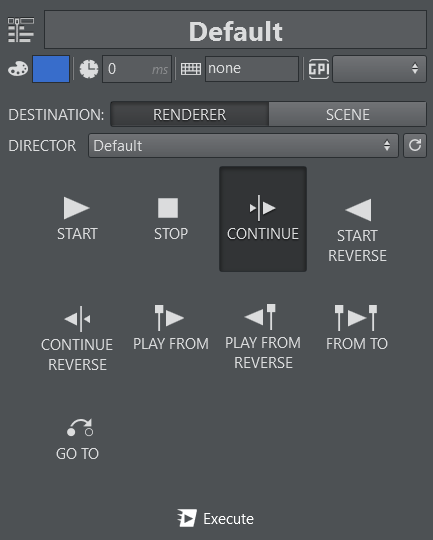The width and height of the screenshot is (433, 540).
Task: Click the Default action name field
Action: point(235,30)
